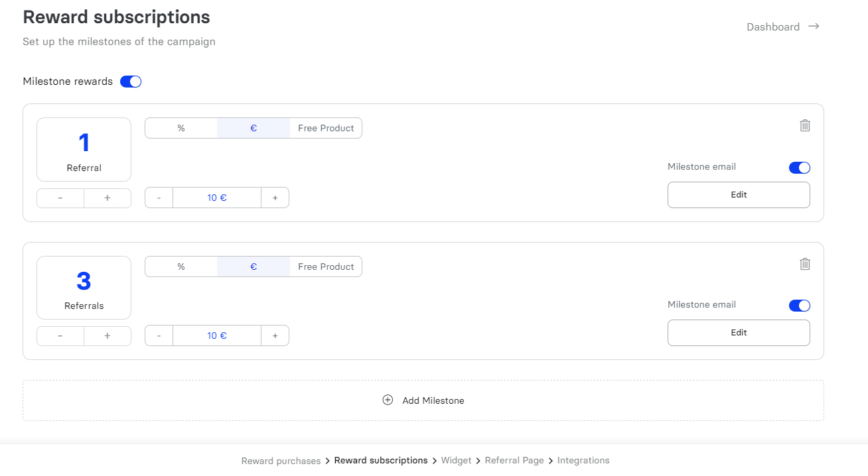Delete the 3 Referrals milestone with trash icon

coord(805,264)
